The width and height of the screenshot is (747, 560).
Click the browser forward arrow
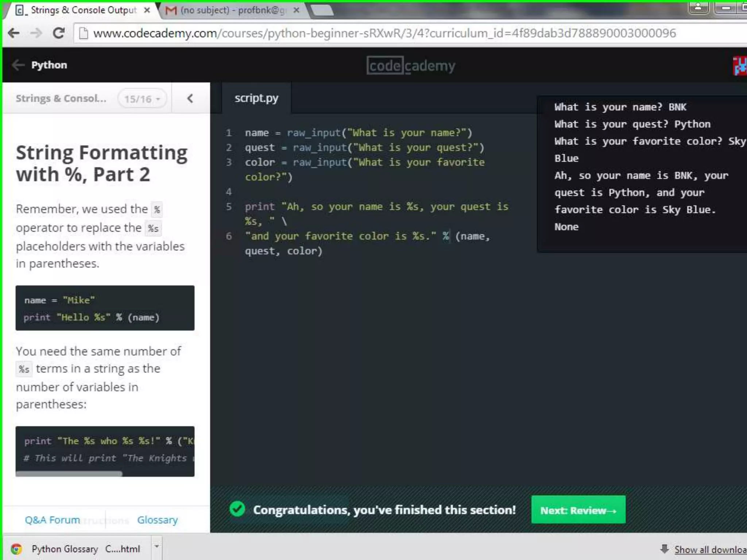[36, 33]
